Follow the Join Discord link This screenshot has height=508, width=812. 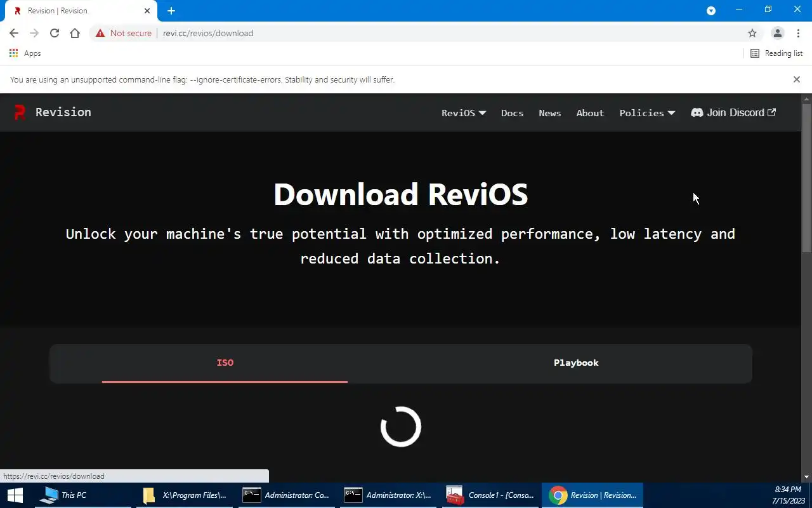(733, 112)
